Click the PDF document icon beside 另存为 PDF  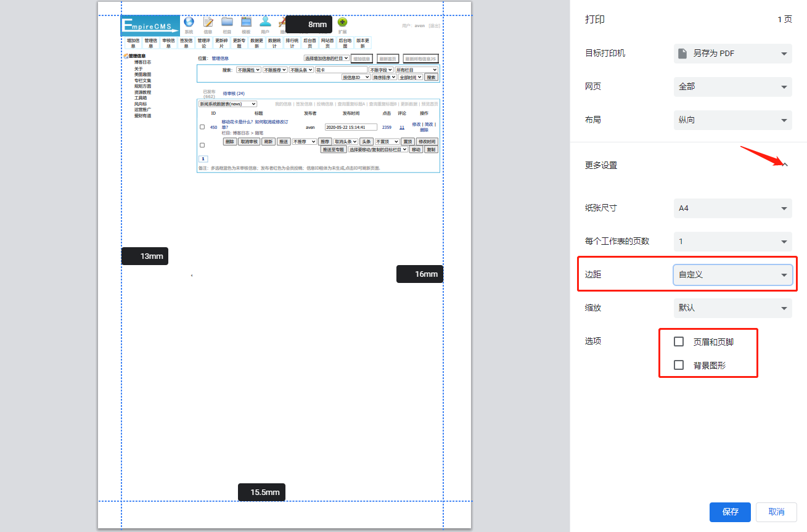[x=682, y=54]
